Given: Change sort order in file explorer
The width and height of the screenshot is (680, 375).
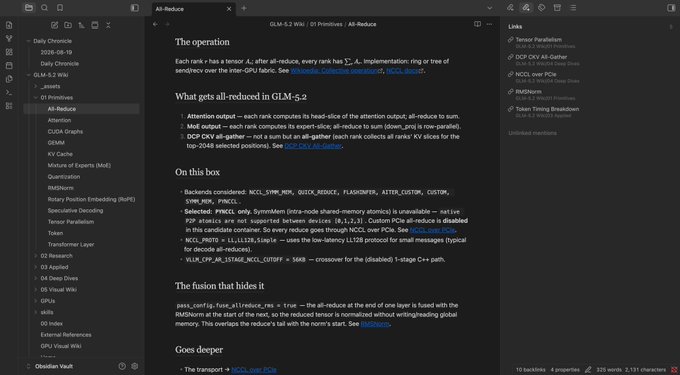Looking at the screenshot, I should 82,25.
